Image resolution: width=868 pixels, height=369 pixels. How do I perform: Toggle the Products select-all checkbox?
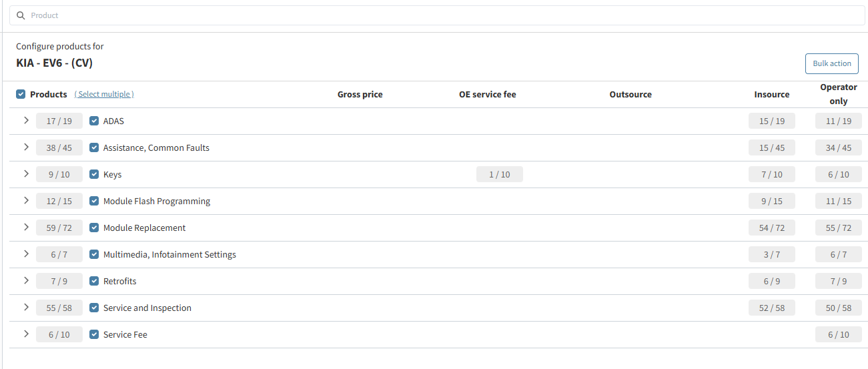[21, 94]
